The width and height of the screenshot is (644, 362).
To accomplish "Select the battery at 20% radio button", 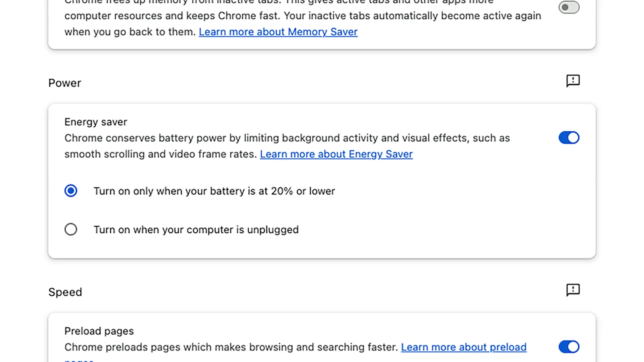I will coord(71,191).
